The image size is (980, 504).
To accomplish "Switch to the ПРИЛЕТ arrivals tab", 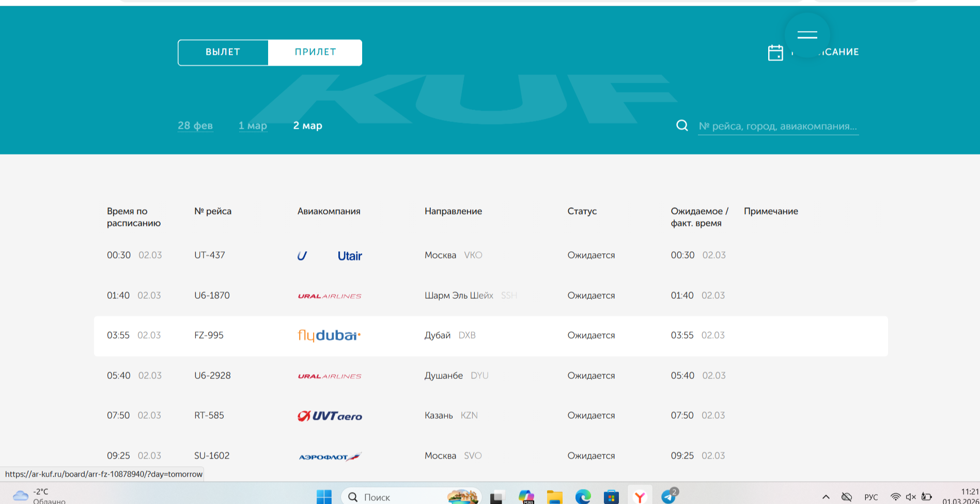I will (315, 52).
